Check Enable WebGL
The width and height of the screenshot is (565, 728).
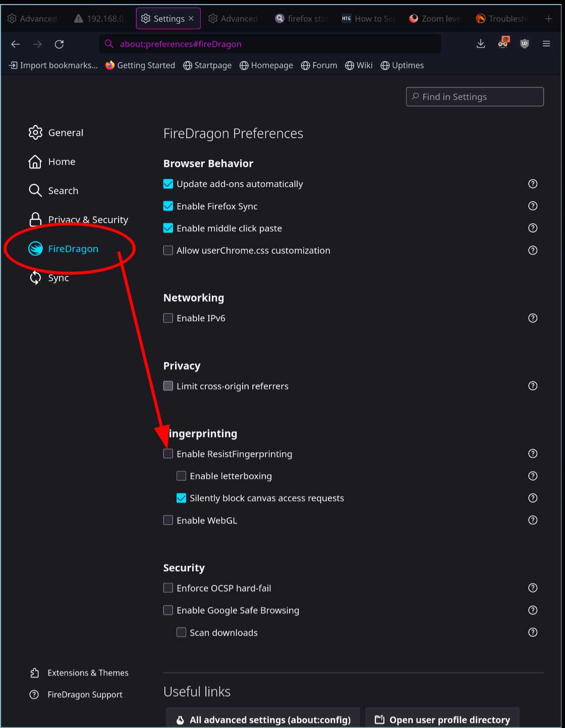click(168, 520)
